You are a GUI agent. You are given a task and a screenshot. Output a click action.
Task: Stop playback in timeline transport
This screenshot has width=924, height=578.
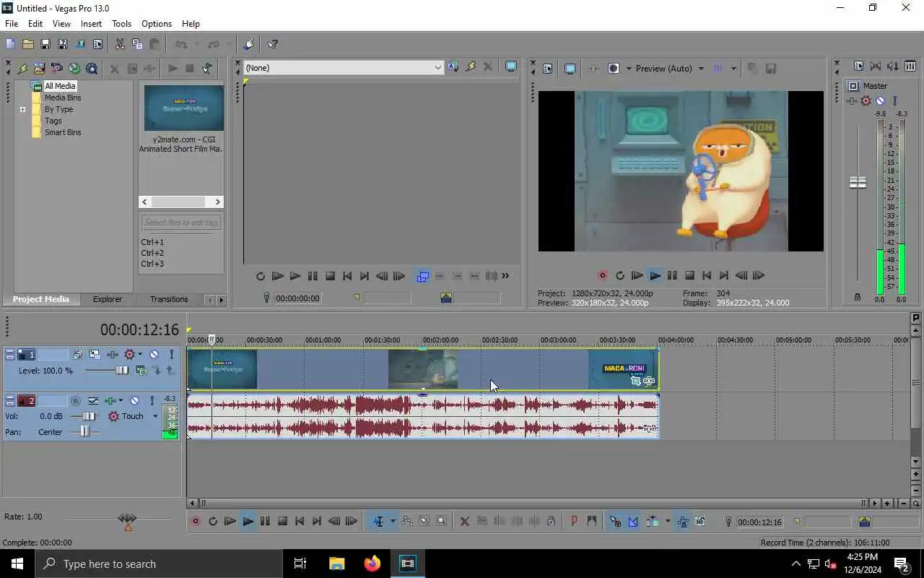[x=282, y=521]
